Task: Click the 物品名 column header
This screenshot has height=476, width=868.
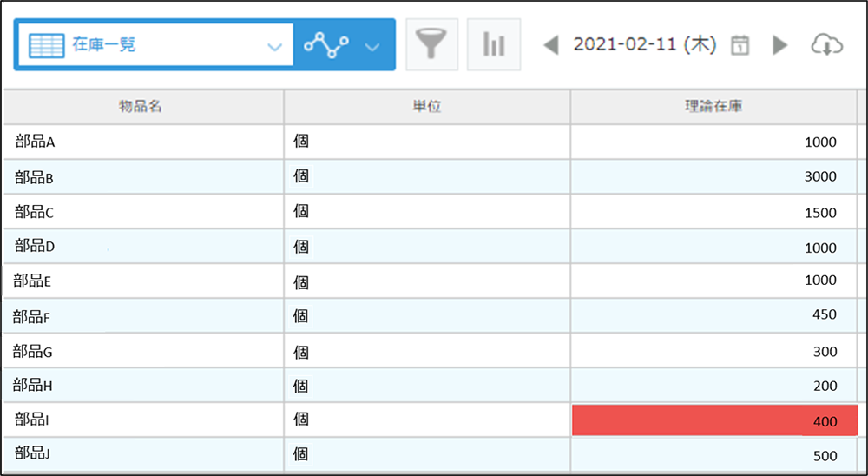Action: pos(141,106)
